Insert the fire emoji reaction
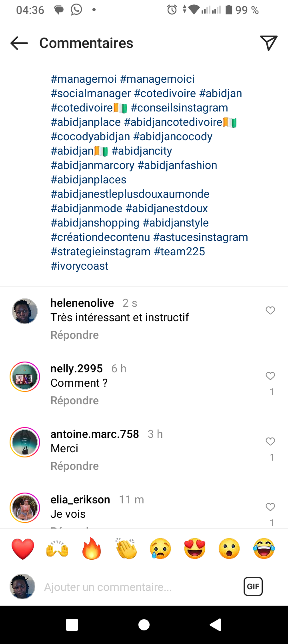This screenshot has height=644, width=288. pos(92,549)
